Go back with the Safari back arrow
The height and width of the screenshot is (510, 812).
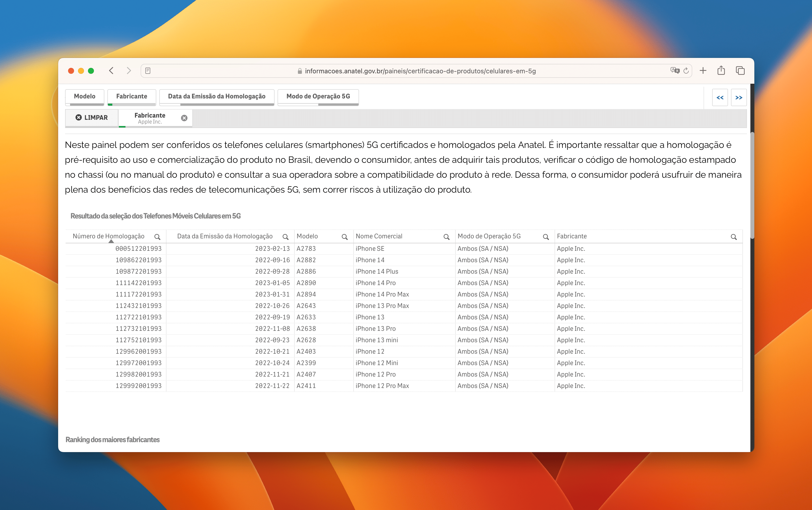111,71
